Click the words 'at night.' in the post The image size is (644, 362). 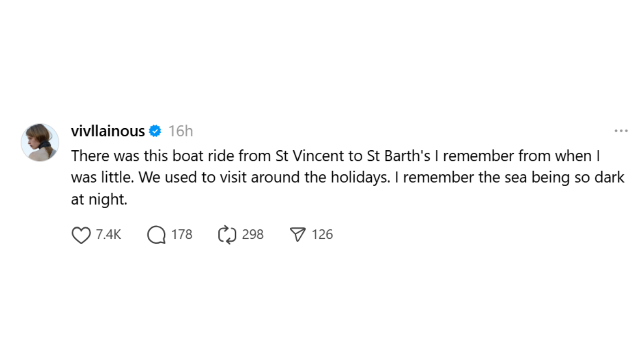[99, 200]
